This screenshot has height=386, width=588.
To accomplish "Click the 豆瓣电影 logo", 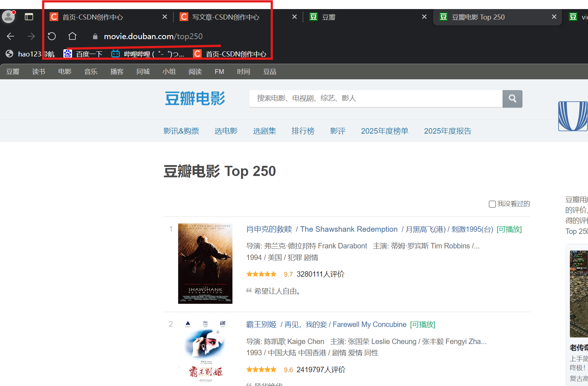I will (195, 98).
